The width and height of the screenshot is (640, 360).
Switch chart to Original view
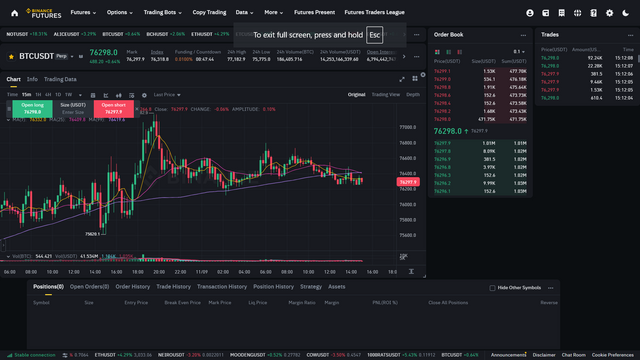[x=356, y=95]
